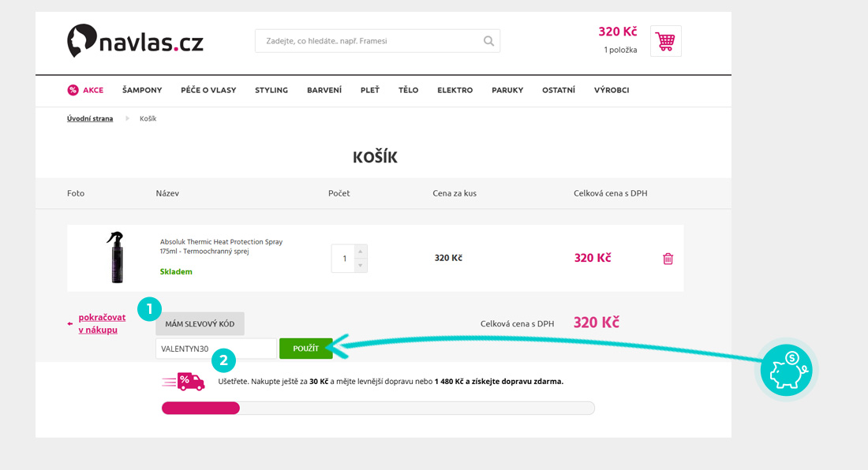Click the search magnifier icon
This screenshot has width=868, height=470.
click(489, 41)
